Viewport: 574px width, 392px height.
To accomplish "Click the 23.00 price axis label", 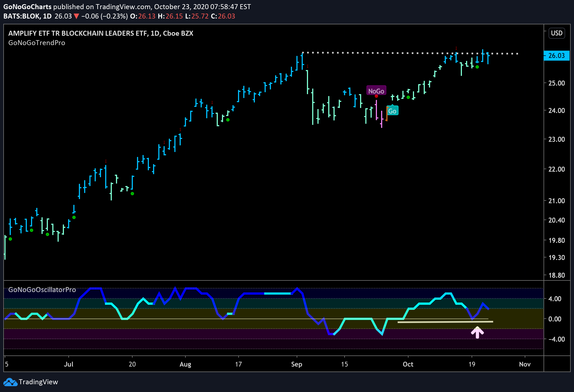I will (557, 139).
